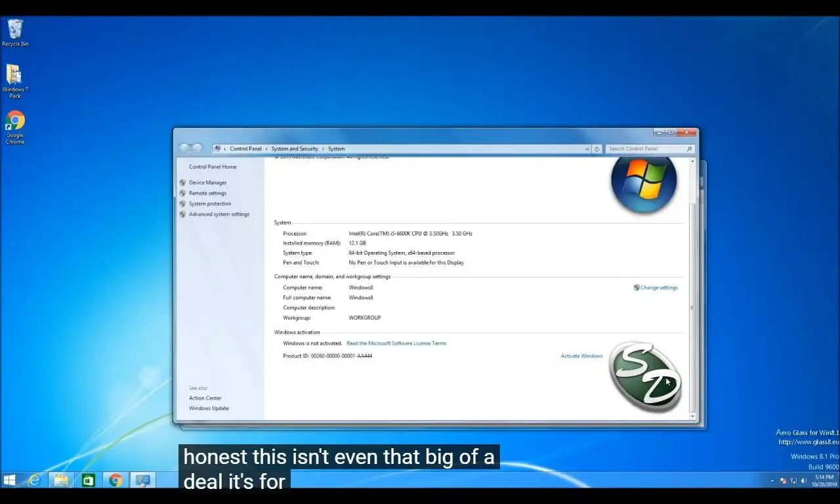Viewport: 840px width, 504px height.
Task: Open Control Panel Home
Action: point(213,167)
